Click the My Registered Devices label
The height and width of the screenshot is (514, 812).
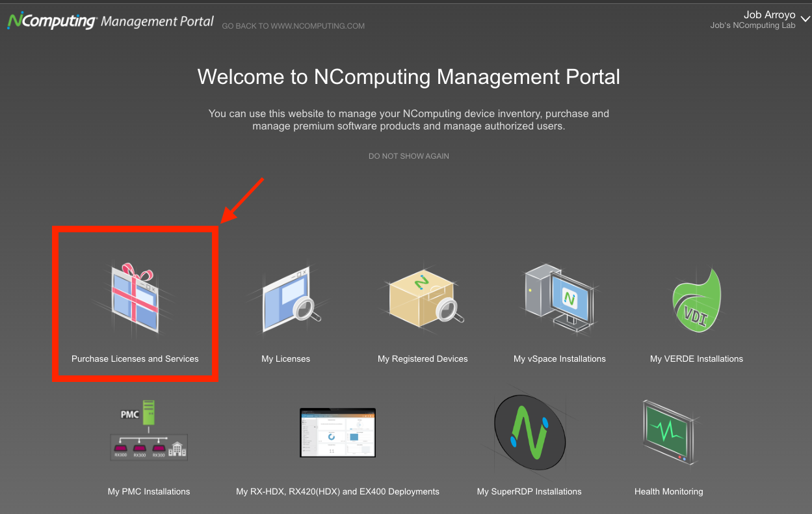click(x=423, y=358)
